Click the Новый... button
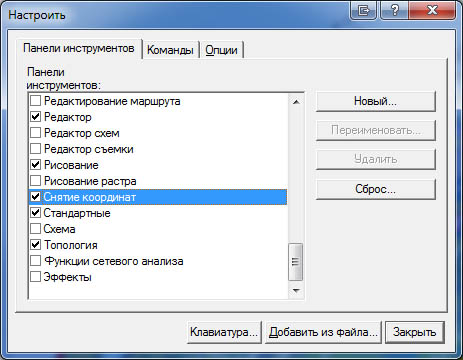 (375, 101)
